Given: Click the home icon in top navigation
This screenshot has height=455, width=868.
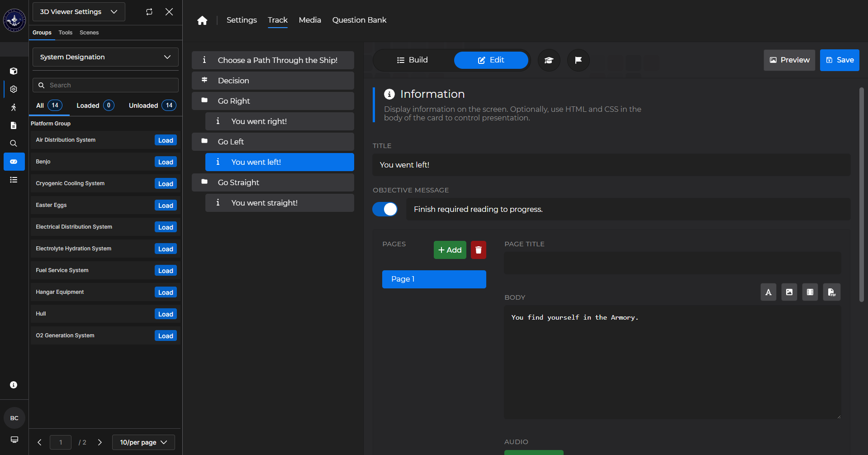Looking at the screenshot, I should 202,20.
